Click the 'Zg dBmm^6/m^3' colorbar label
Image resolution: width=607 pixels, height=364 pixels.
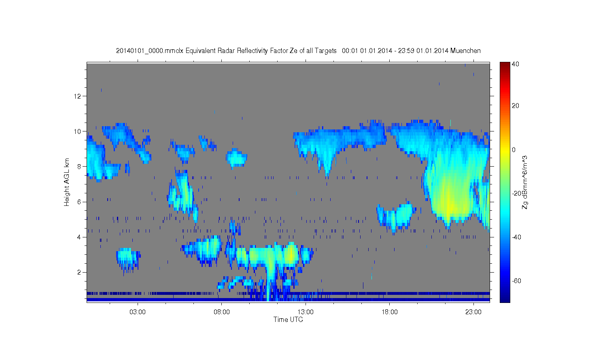[x=524, y=183]
